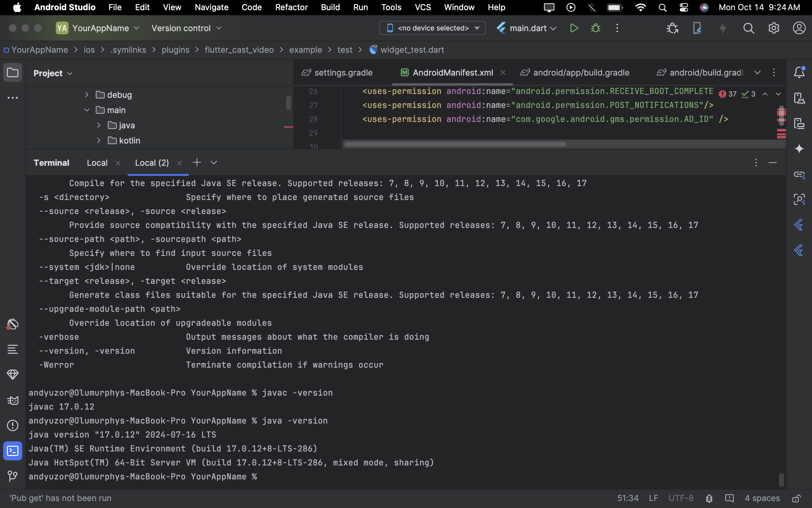Open the Project view mode dropdown
This screenshot has width=812, height=508.
(53, 73)
